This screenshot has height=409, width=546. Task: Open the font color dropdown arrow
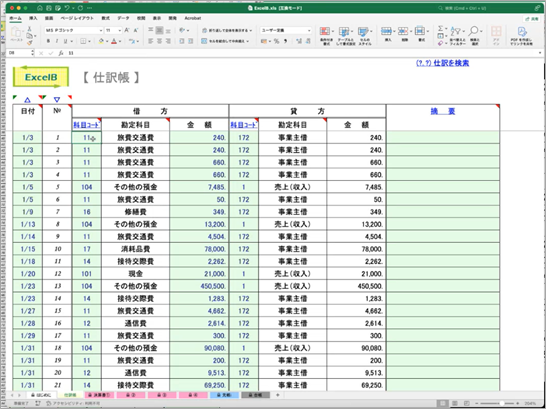pyautogui.click(x=120, y=41)
